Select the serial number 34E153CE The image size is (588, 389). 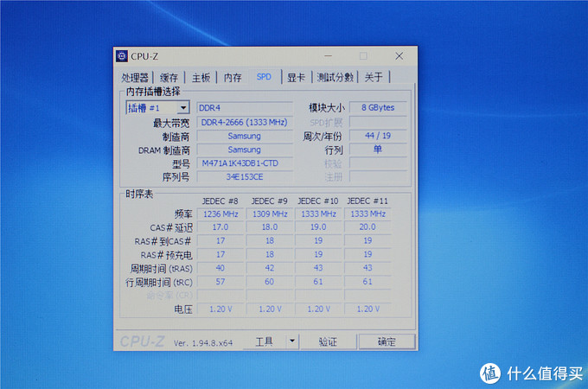point(245,176)
